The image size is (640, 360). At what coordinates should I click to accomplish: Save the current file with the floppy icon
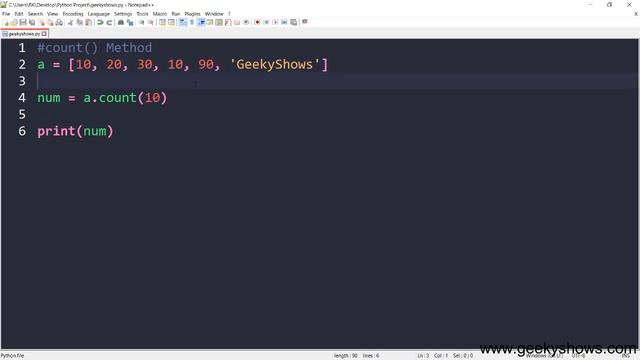tap(23, 22)
